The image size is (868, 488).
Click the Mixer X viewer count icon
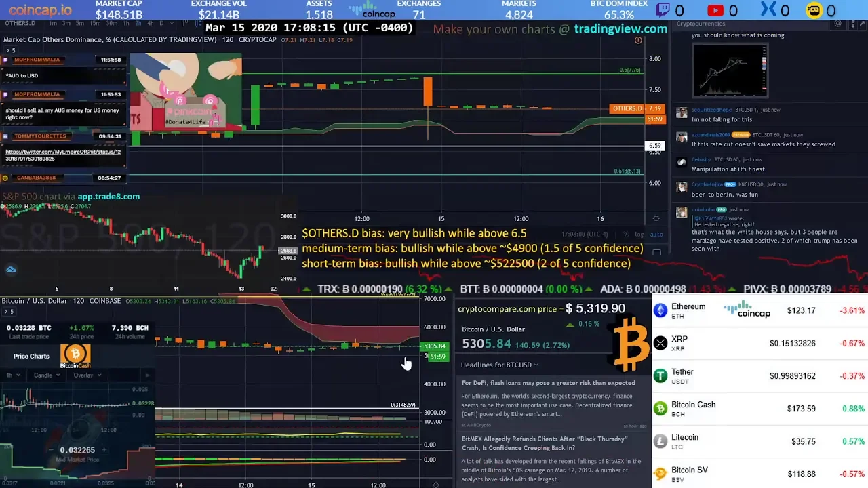point(768,10)
